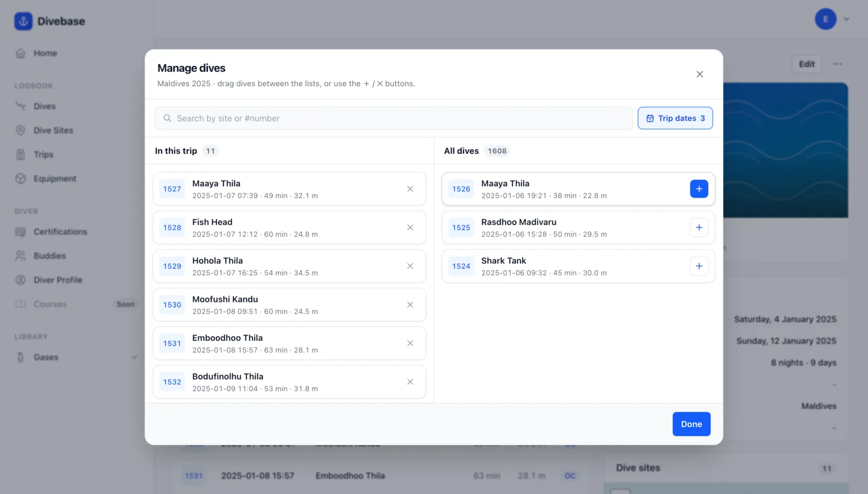Screen dimensions: 868x494
Task: Select dive number badge 1529
Action: point(172,266)
